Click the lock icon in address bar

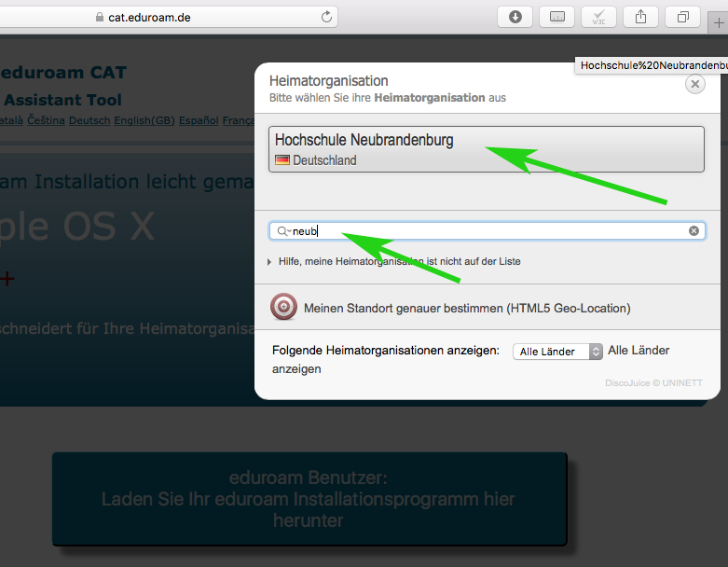coord(100,17)
